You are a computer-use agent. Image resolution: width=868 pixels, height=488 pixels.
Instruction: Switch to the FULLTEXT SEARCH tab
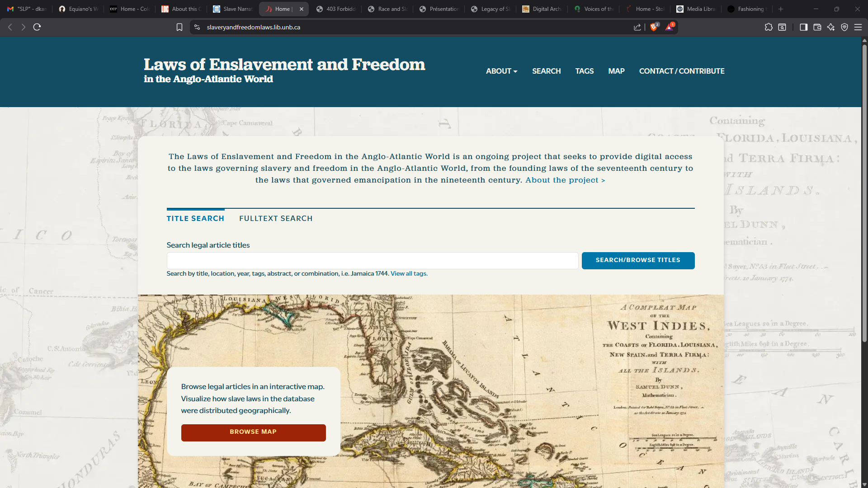tap(275, 218)
